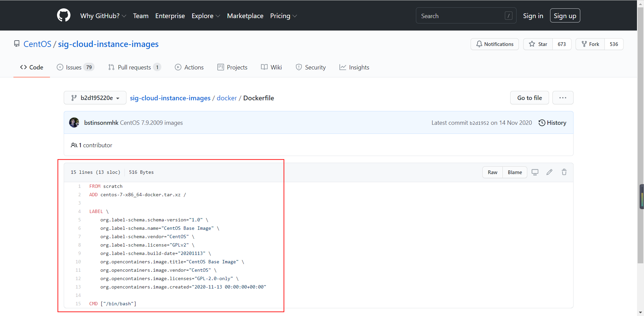This screenshot has width=644, height=316.
Task: Click the slash shortcut key icon in search
Action: 508,16
